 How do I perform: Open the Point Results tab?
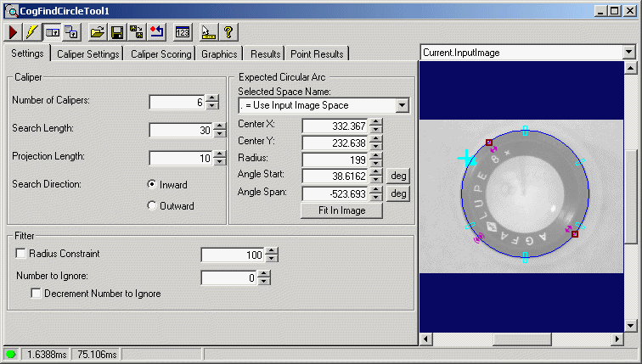click(x=317, y=54)
